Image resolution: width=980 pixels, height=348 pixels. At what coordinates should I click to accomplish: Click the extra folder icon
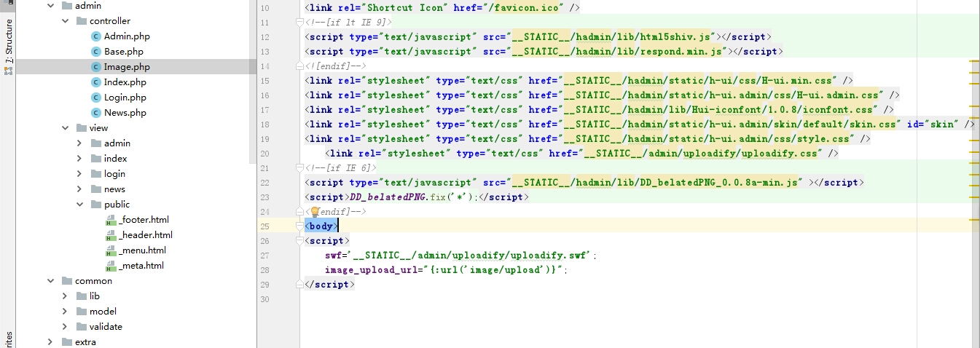click(67, 342)
